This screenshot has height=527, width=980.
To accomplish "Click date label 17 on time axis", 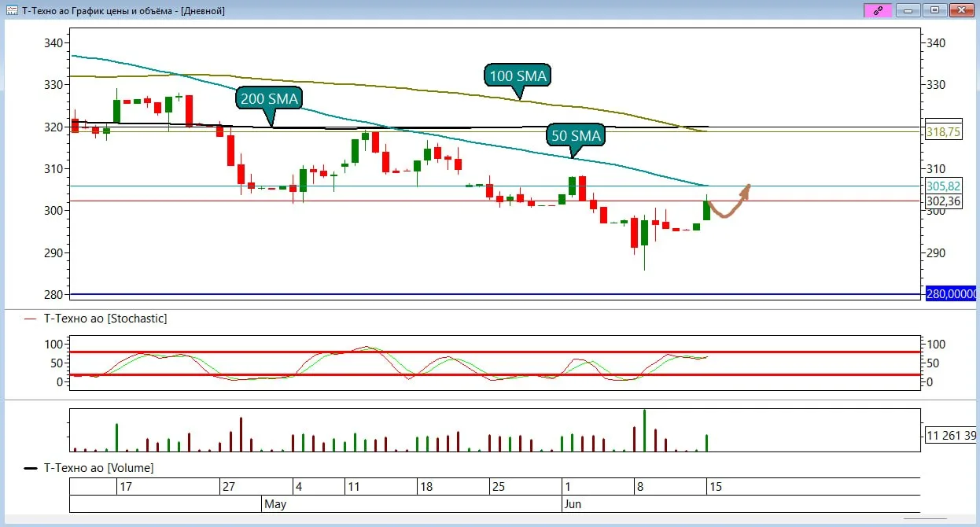I will coord(125,487).
